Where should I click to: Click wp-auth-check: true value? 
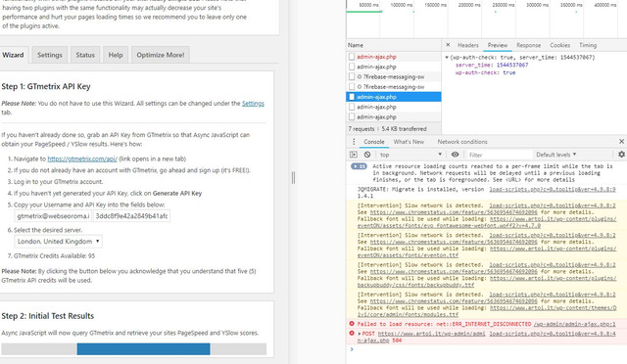tap(509, 72)
